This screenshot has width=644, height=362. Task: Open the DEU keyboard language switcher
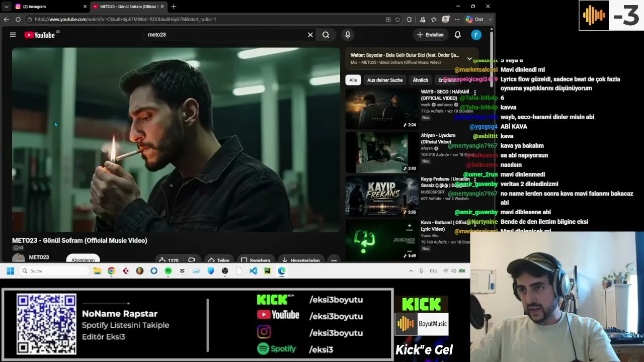pos(433,271)
